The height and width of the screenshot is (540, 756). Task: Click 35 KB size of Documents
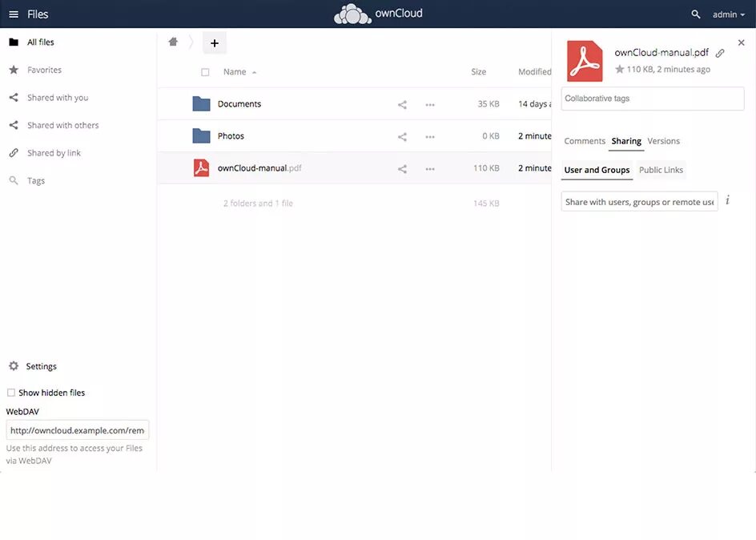pos(488,104)
